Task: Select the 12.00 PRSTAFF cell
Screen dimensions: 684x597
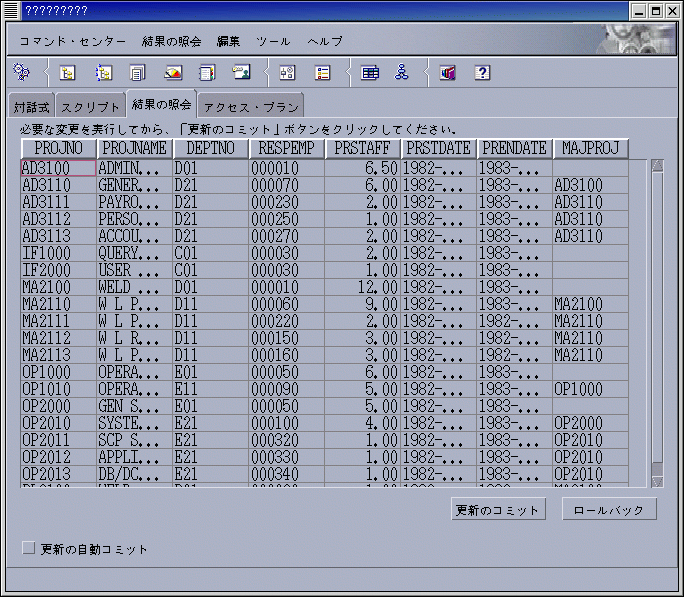Action: pyautogui.click(x=362, y=287)
